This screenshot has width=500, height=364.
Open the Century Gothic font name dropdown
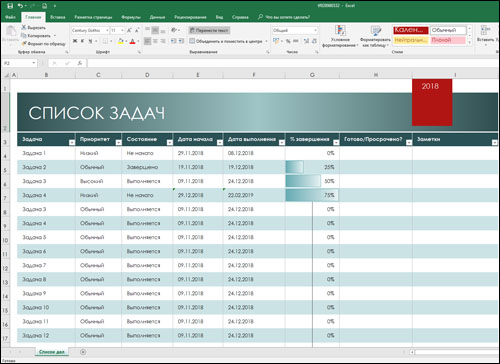tap(107, 30)
